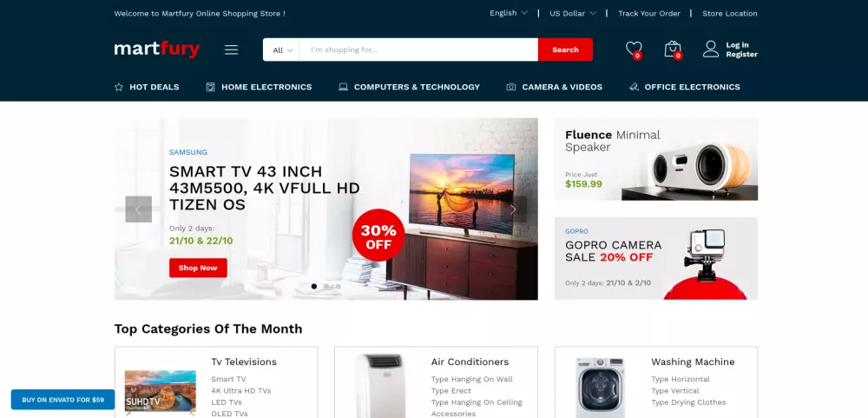Click Buy on Envato for $59 button
The image size is (868, 418).
(63, 400)
